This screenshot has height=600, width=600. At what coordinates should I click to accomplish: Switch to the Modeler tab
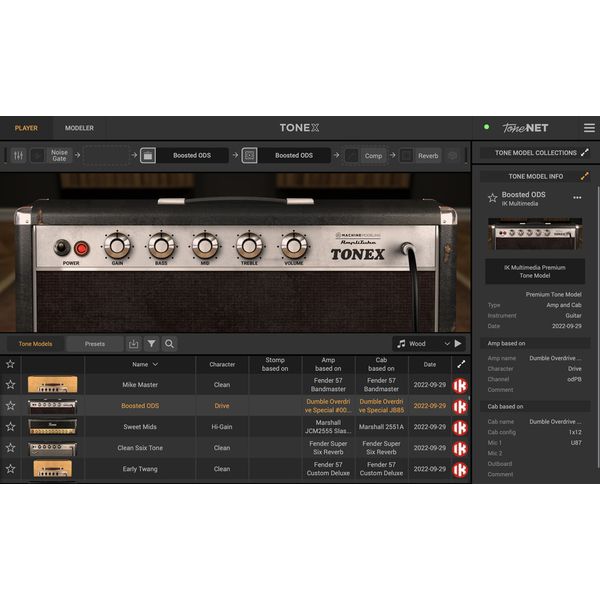tap(79, 128)
